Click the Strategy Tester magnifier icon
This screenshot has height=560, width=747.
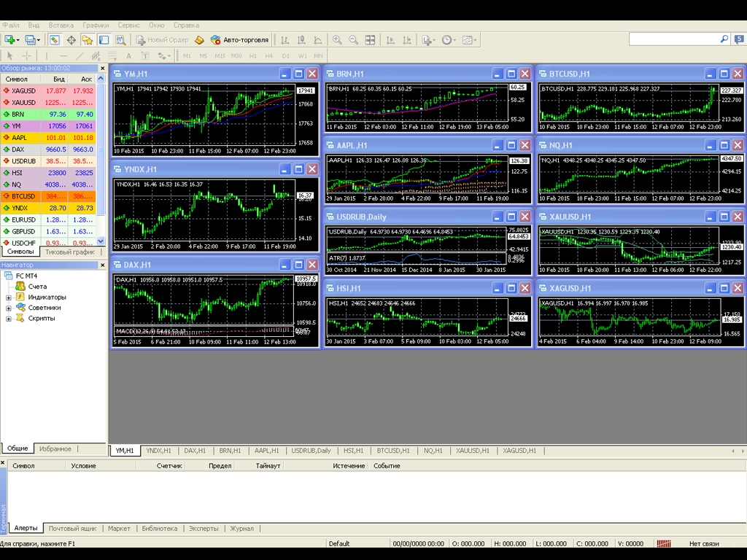[120, 40]
